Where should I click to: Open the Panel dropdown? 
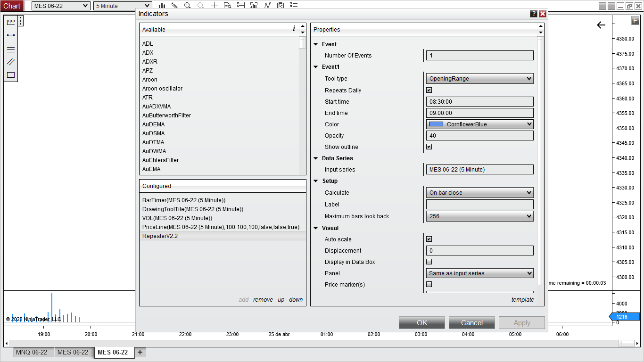click(x=480, y=273)
